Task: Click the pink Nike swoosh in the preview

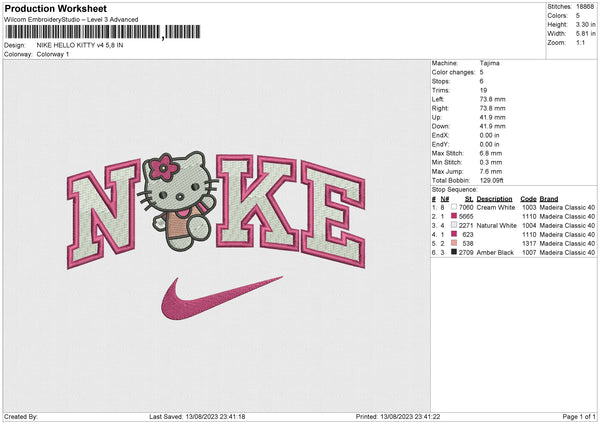Action: [x=221, y=298]
